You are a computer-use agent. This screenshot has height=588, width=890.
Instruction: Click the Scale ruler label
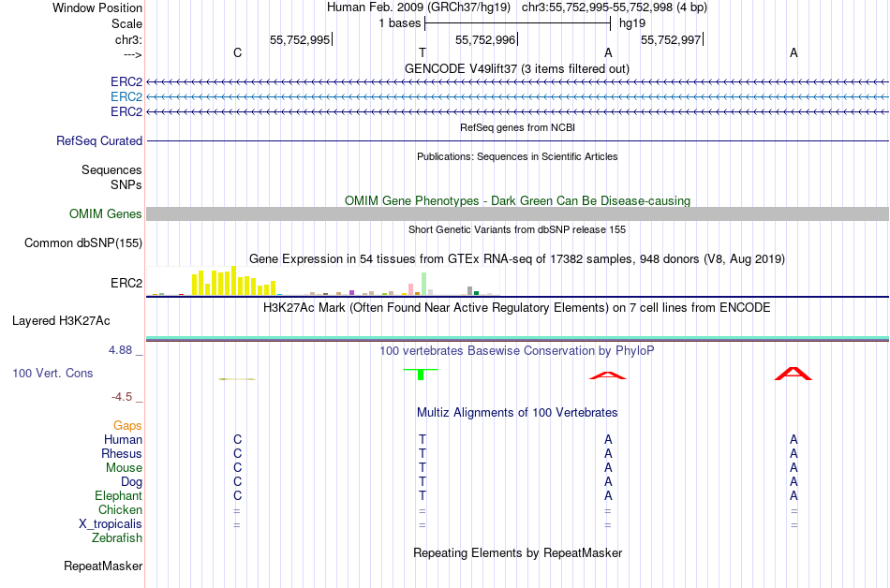tap(126, 23)
